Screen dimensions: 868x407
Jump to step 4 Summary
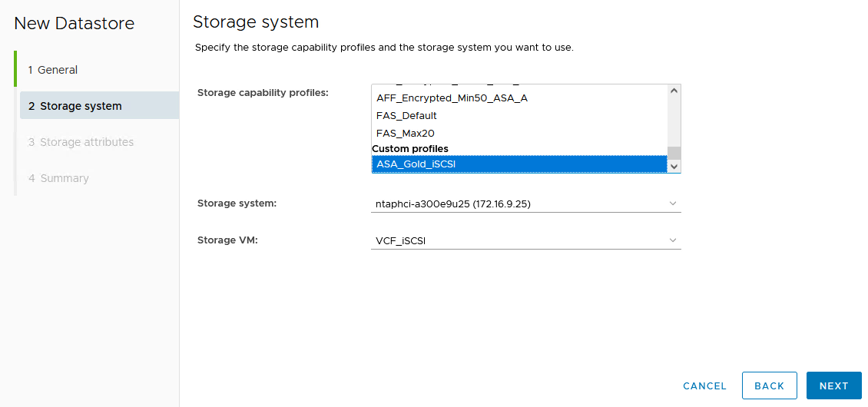(58, 178)
